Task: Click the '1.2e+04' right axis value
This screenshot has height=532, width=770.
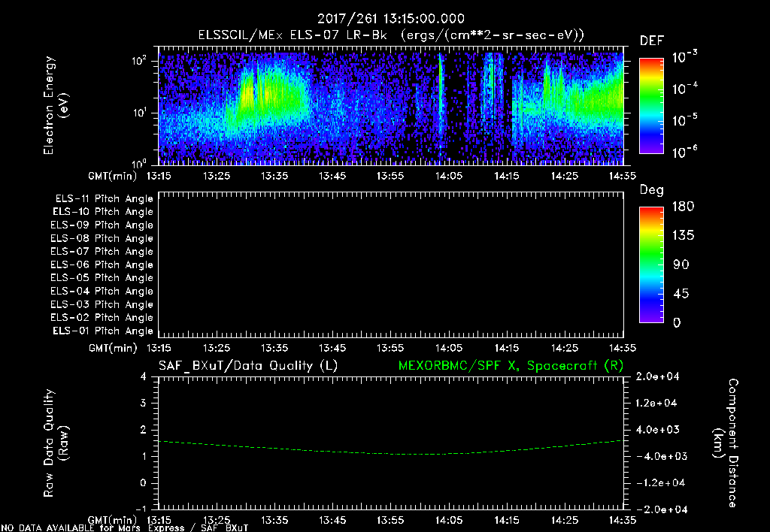Action: [656, 403]
